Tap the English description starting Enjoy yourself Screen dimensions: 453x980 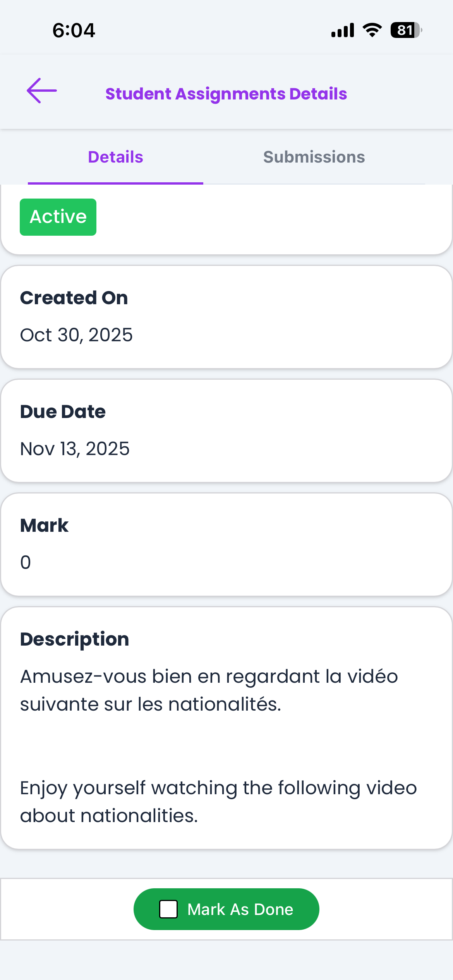point(218,802)
